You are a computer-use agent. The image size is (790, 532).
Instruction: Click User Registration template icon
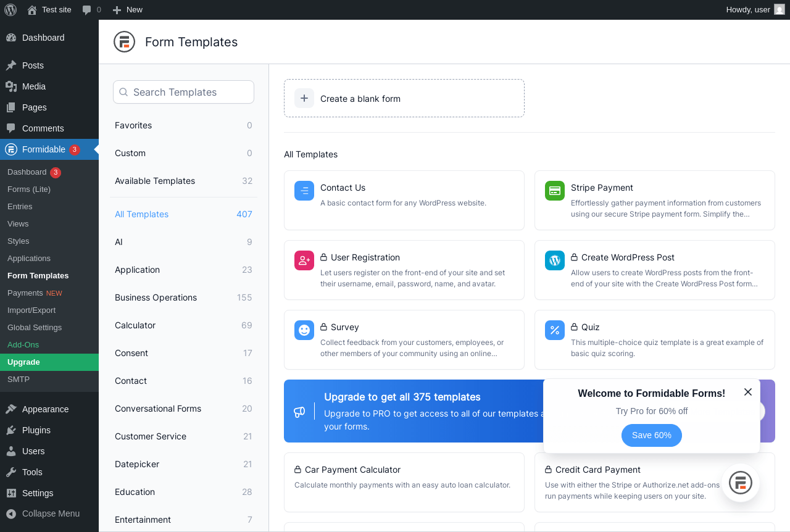pyautogui.click(x=304, y=260)
